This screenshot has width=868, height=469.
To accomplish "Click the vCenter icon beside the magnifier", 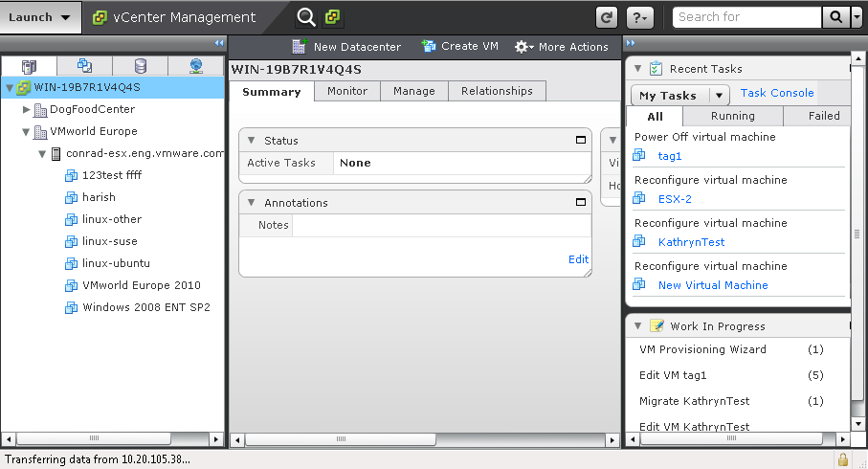I will (x=332, y=17).
